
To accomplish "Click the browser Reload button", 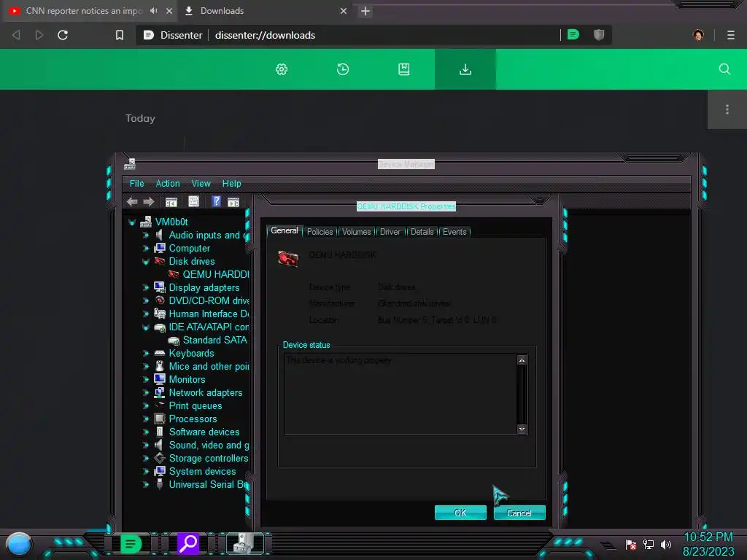I will (x=63, y=35).
